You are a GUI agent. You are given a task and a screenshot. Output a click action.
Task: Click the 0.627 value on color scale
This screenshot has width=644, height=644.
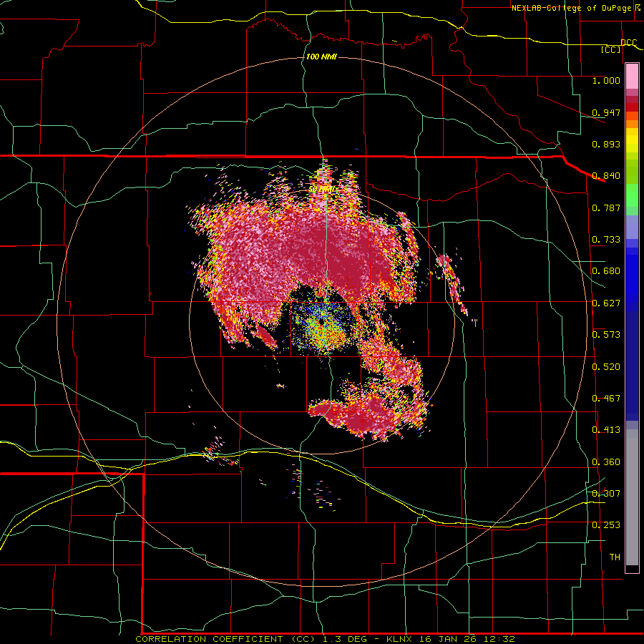click(606, 303)
